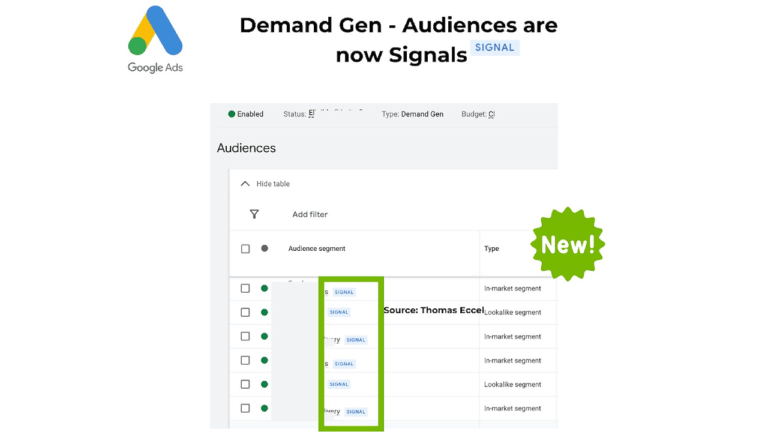
Task: Click the Google Ads logo
Action: click(x=155, y=39)
